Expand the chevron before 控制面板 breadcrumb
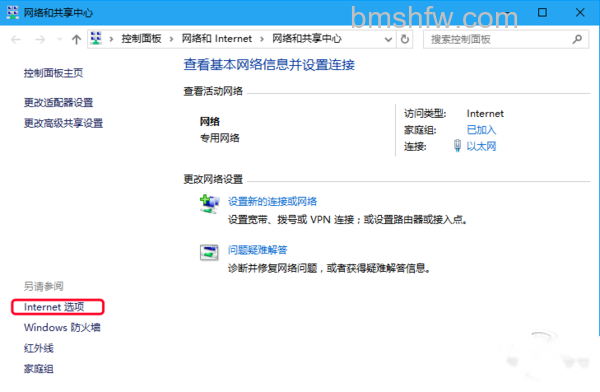The image size is (600, 392). (111, 39)
